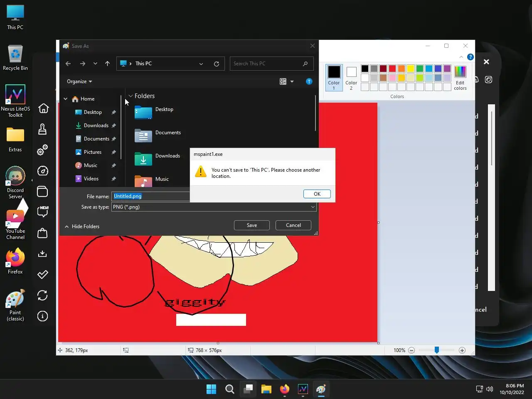Go forward with the Forward arrow
This screenshot has width=532, height=399.
coord(82,64)
